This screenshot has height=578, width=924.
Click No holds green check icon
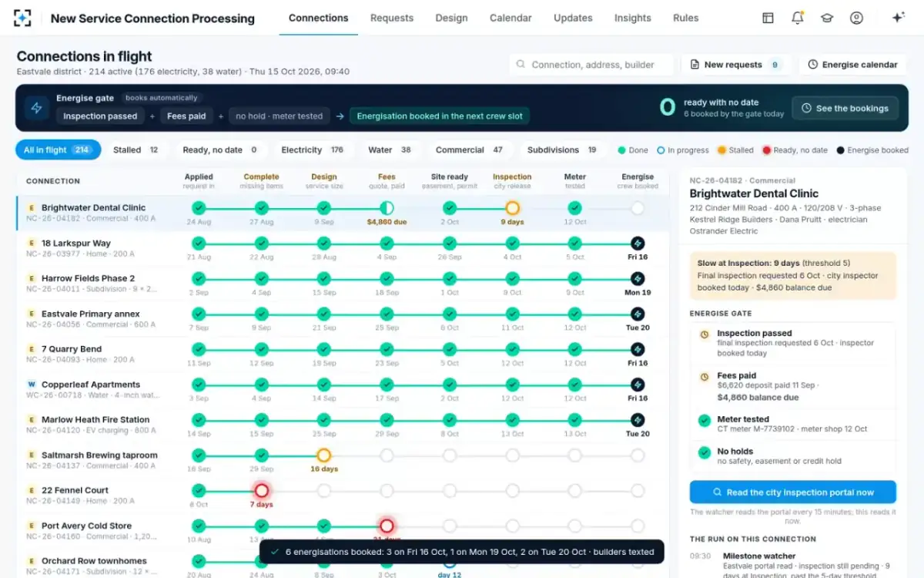tap(704, 453)
